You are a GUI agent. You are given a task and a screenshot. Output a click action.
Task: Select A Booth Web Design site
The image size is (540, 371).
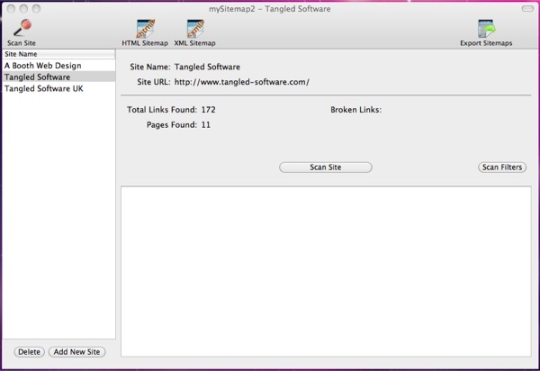(x=59, y=65)
